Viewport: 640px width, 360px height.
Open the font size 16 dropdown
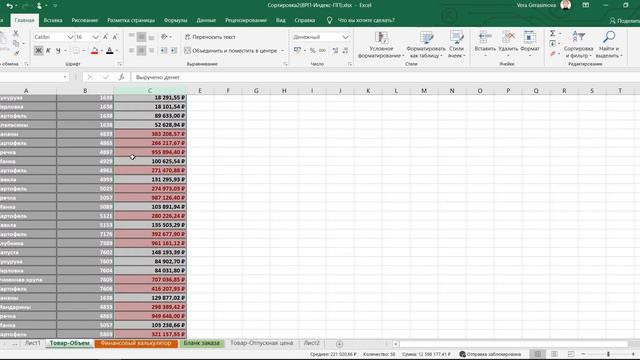pos(95,37)
